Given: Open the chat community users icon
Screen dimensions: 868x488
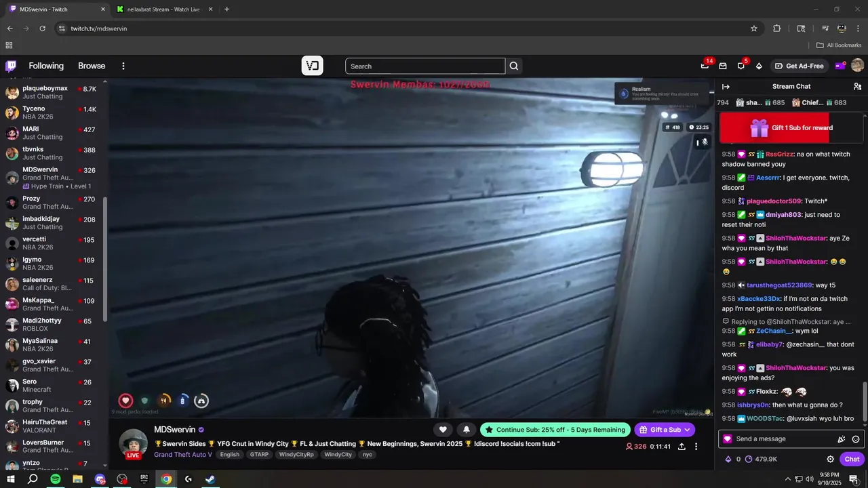Looking at the screenshot, I should [x=857, y=86].
